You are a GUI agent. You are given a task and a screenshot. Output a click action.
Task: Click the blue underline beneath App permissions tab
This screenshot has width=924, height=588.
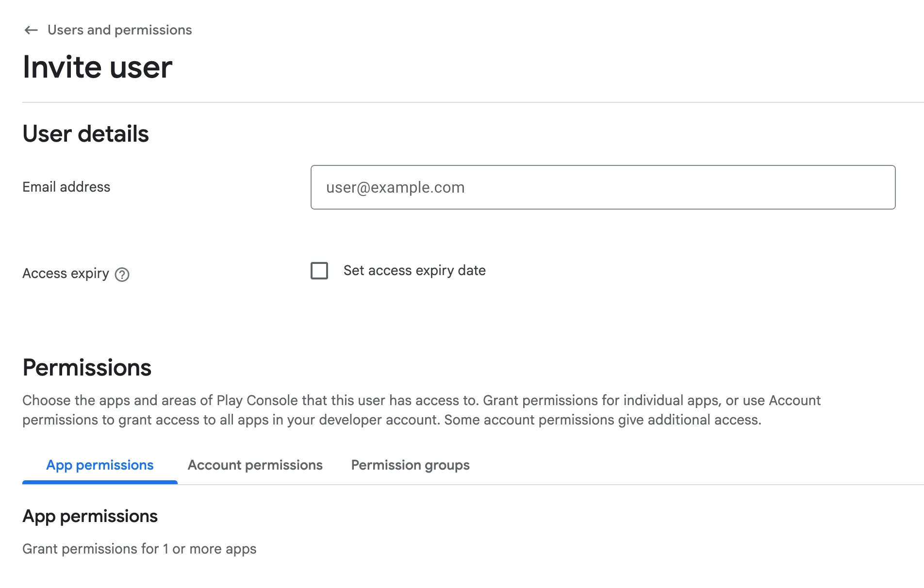click(100, 482)
